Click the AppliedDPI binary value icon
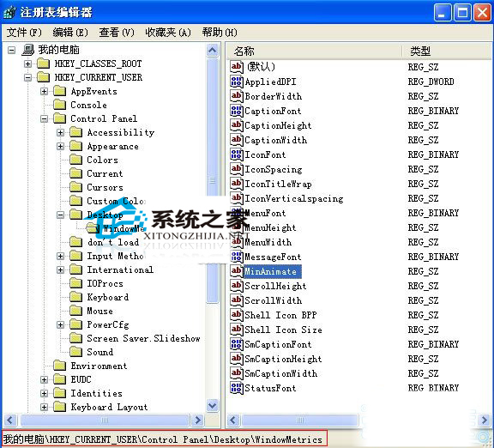 click(237, 82)
